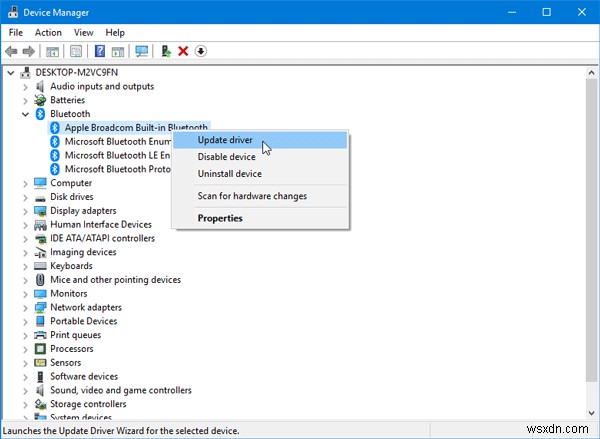This screenshot has height=439, width=600.
Task: Expand the Sound, video and game controllers node
Action: tap(25, 391)
